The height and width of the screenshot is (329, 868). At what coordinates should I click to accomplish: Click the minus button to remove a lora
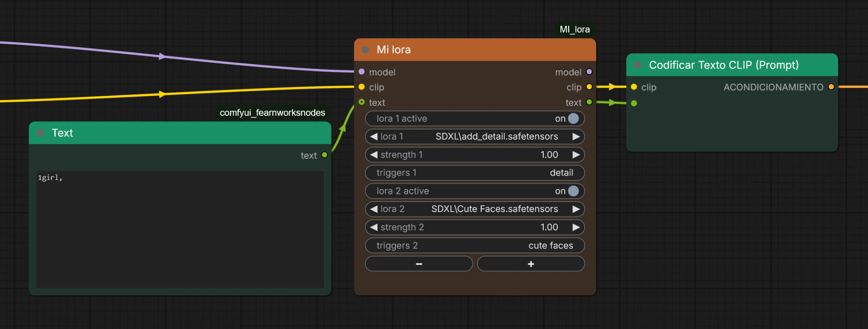tap(419, 264)
